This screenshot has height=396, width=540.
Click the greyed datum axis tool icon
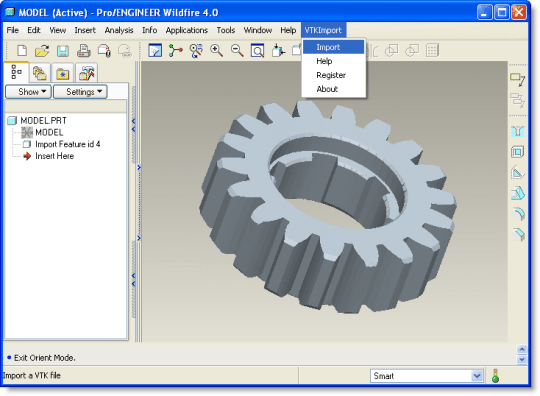pos(517,100)
